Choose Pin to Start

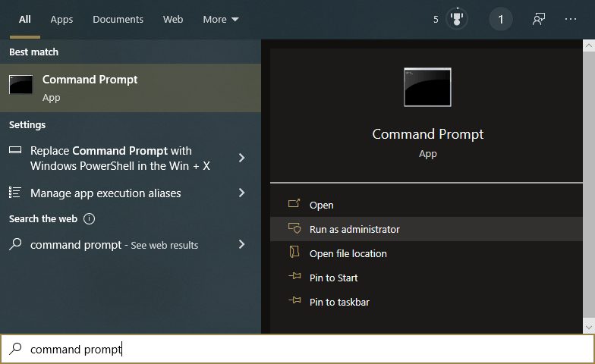(x=427, y=278)
